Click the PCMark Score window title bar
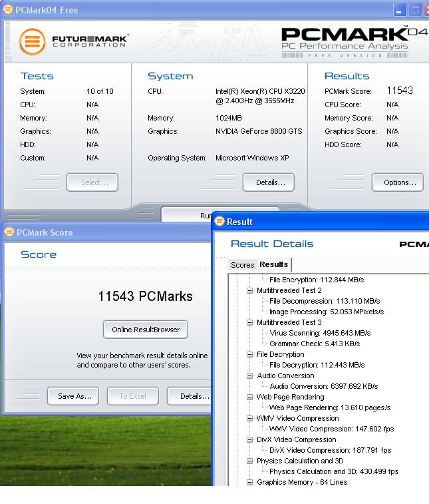The image size is (429, 504). (106, 232)
